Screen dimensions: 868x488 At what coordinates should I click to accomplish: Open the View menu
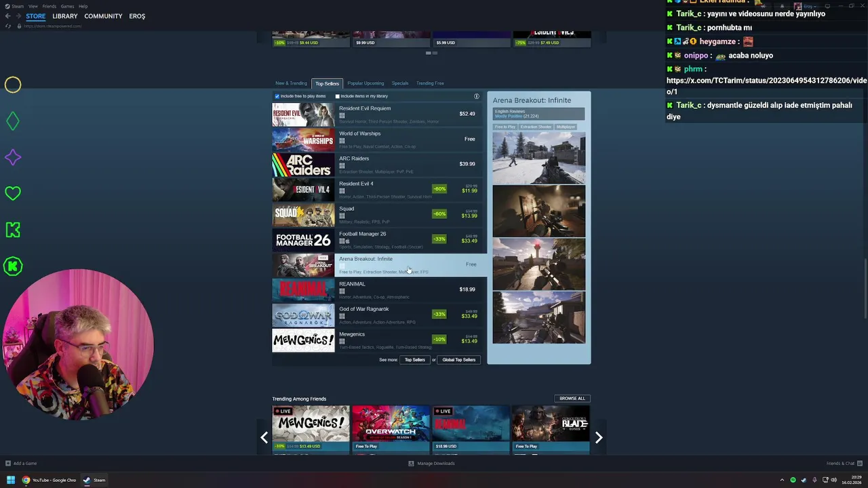coord(33,6)
